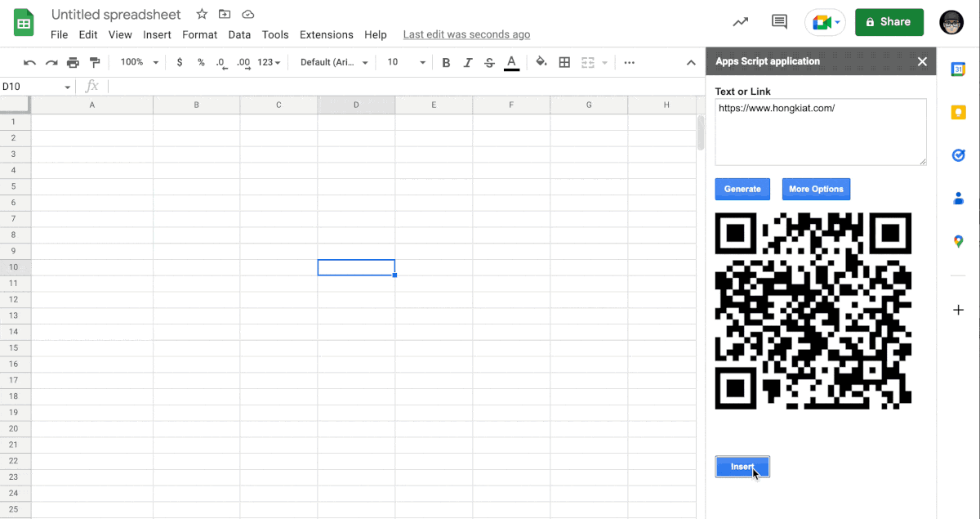Open the Edit menu
Image resolution: width=980 pixels, height=519 pixels.
(88, 34)
